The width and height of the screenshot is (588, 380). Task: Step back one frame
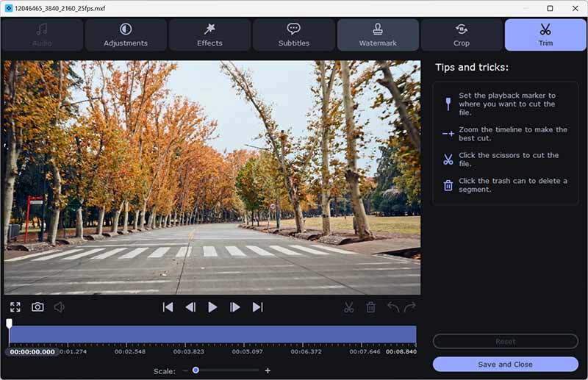coord(190,307)
